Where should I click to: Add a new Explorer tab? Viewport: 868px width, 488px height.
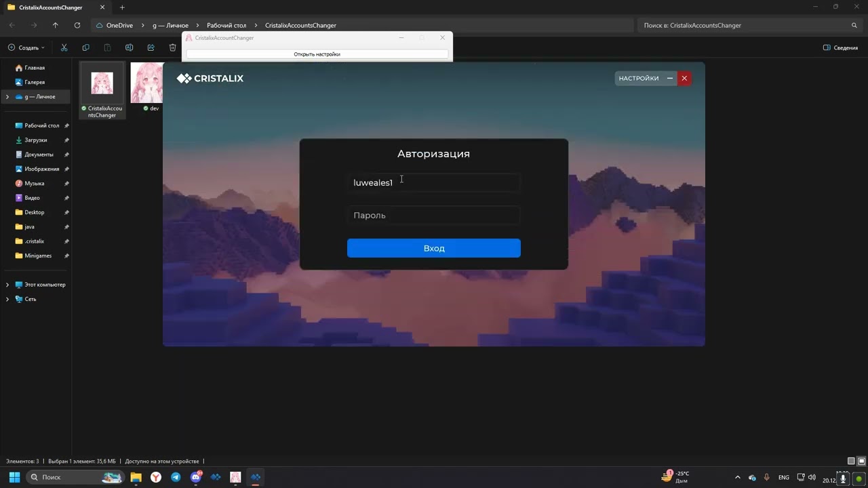[x=122, y=7]
